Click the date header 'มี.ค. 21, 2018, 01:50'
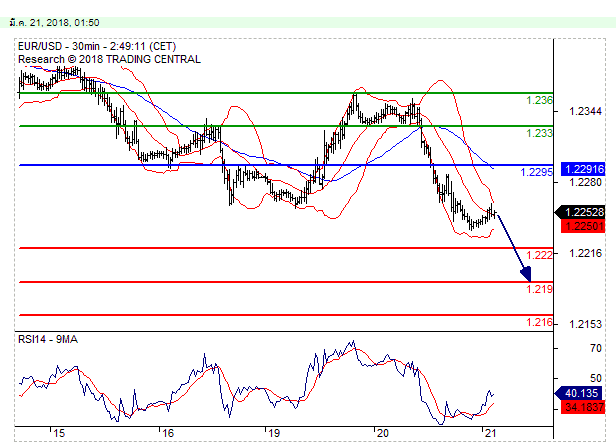The image size is (616, 446). (55, 23)
